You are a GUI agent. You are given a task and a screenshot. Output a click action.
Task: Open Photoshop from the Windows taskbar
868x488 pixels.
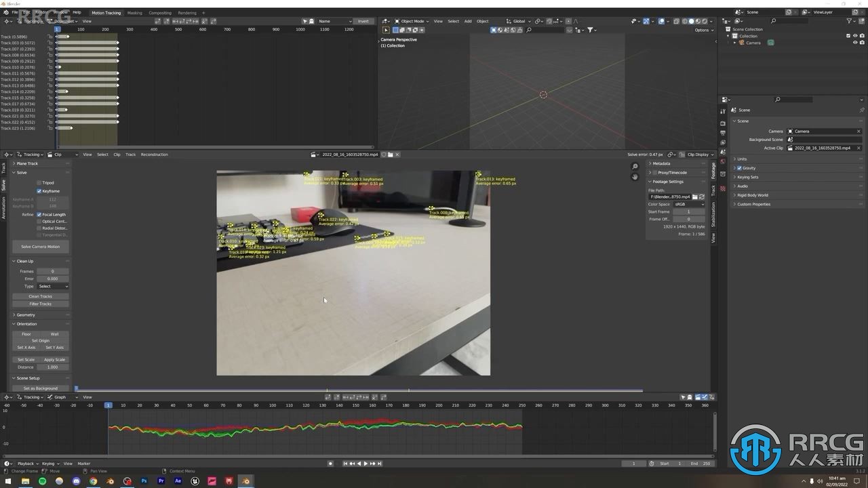pos(144,481)
